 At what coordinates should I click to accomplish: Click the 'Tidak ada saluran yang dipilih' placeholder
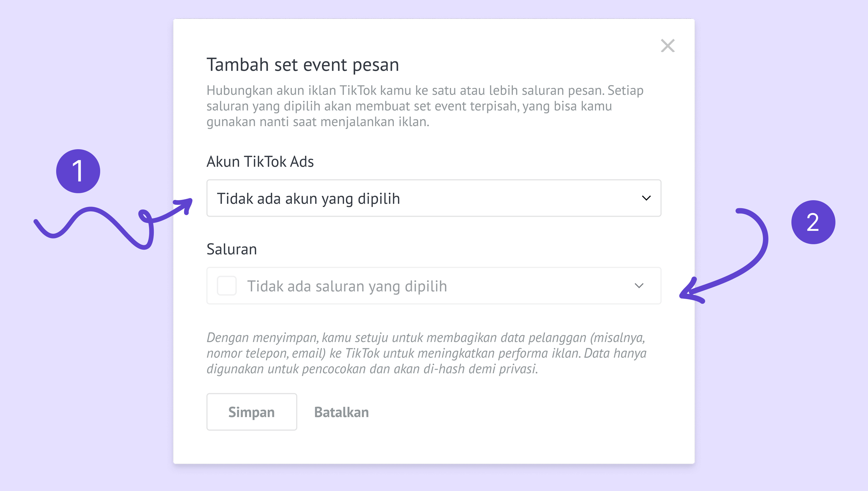(347, 286)
